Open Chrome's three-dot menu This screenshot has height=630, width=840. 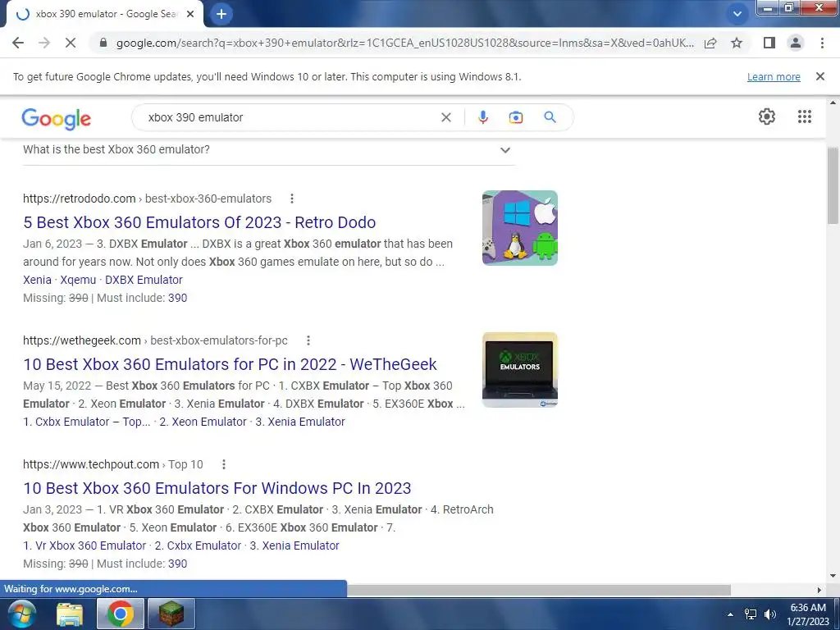pyautogui.click(x=822, y=43)
